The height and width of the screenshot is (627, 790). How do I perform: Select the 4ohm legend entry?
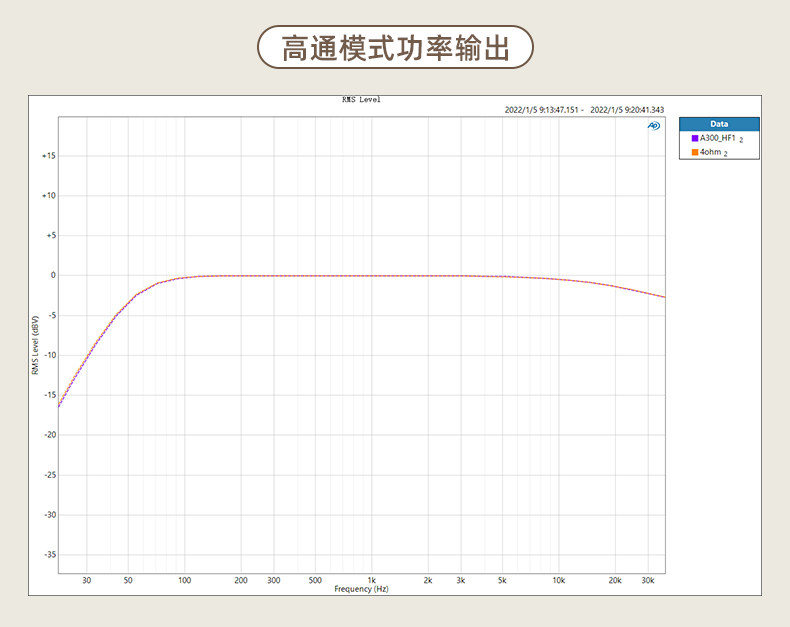pyautogui.click(x=710, y=152)
